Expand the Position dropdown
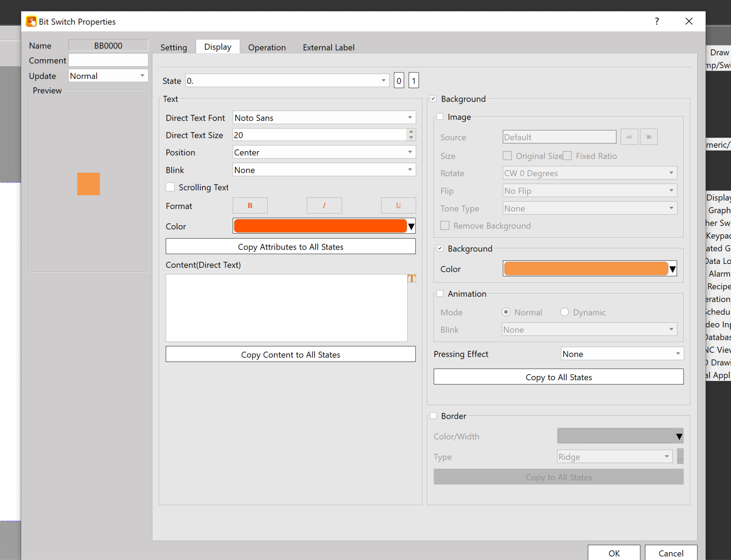Viewport: 731px width, 560px height. [x=324, y=152]
